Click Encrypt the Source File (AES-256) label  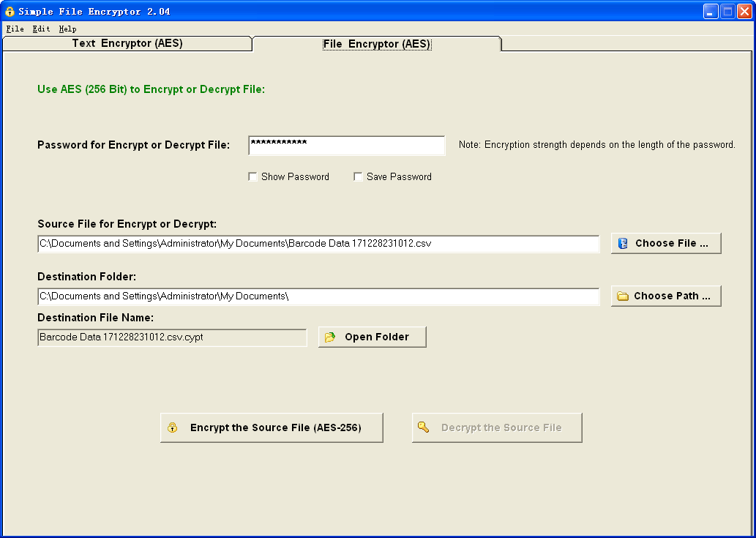pos(276,427)
